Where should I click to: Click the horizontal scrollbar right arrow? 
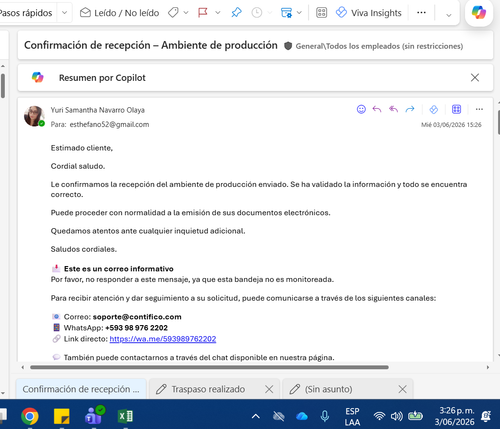488,367
